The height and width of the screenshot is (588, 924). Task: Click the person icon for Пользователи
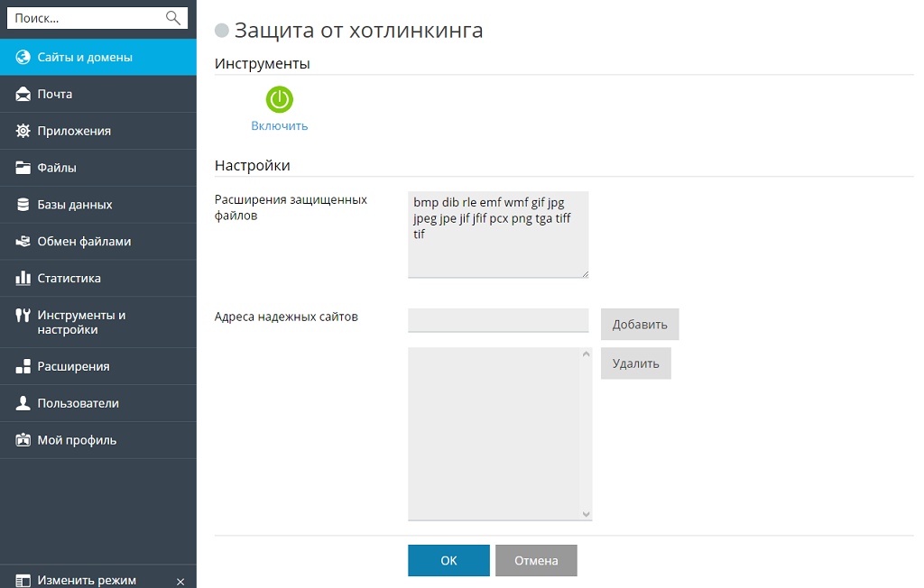click(x=23, y=403)
